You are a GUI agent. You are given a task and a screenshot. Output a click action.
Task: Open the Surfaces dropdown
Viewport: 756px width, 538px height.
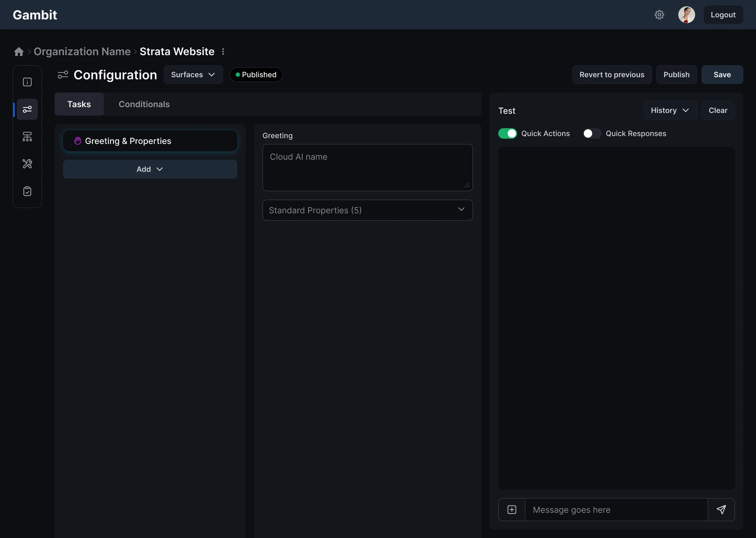pos(193,74)
